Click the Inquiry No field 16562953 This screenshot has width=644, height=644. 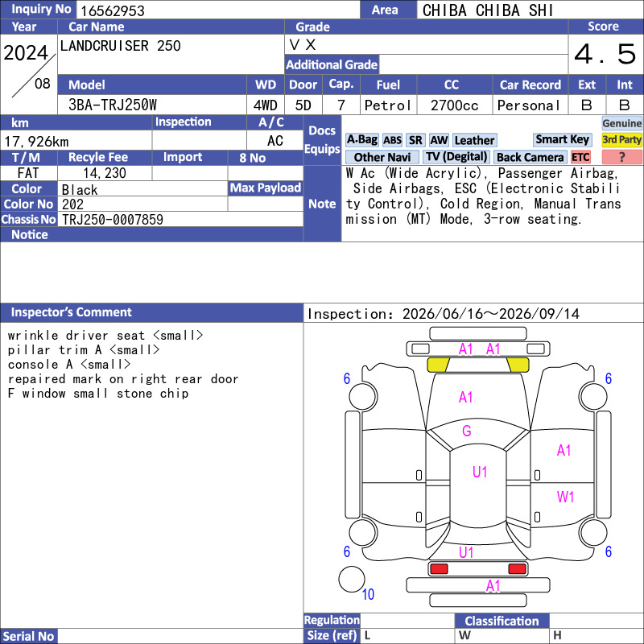218,10
